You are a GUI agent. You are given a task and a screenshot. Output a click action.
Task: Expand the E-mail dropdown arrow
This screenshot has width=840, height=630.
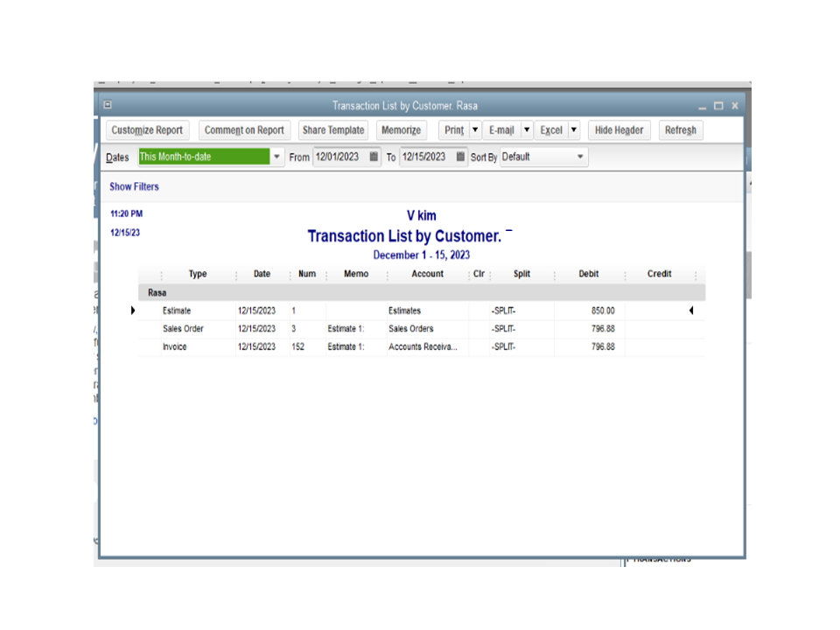click(x=527, y=130)
